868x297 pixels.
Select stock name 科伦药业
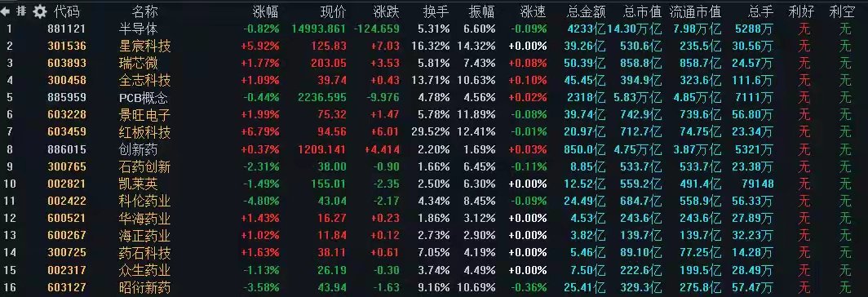[x=144, y=202]
